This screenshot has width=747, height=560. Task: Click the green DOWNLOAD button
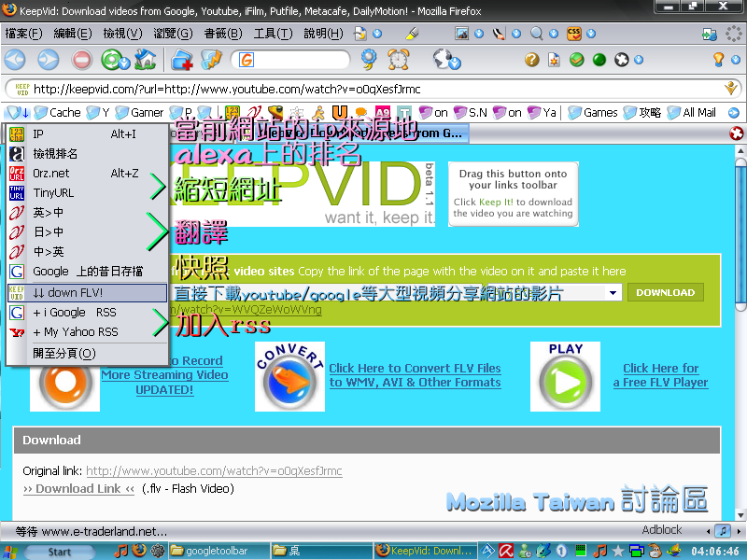tap(666, 292)
